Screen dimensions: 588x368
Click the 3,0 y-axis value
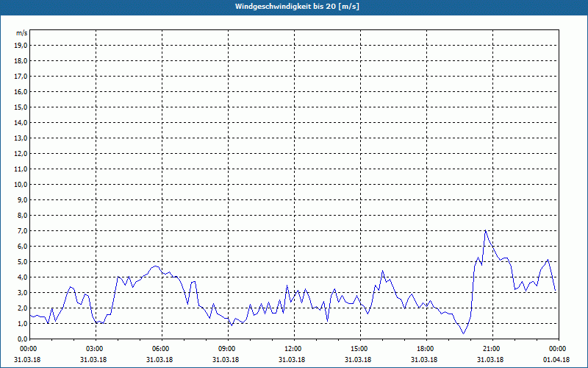(22, 292)
